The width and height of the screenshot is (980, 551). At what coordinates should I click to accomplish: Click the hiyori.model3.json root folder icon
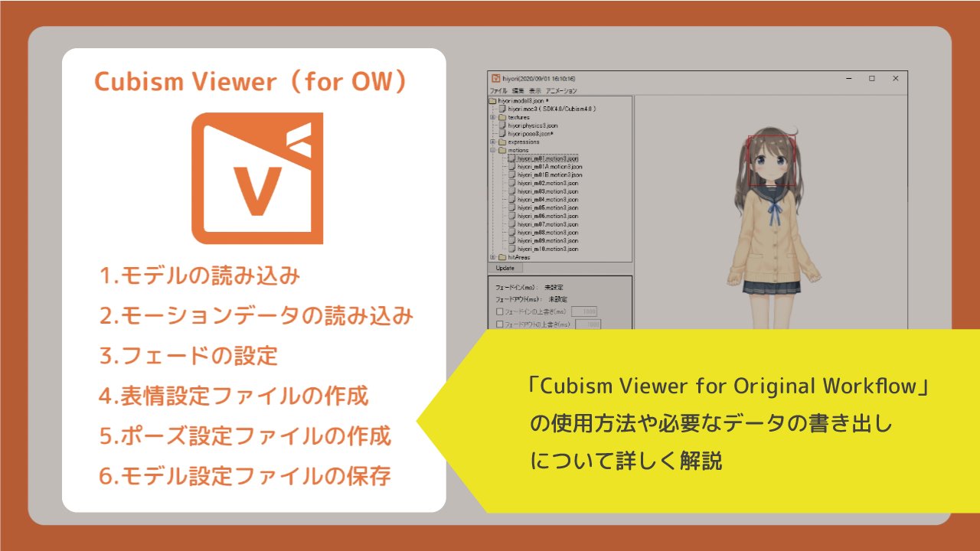492,101
